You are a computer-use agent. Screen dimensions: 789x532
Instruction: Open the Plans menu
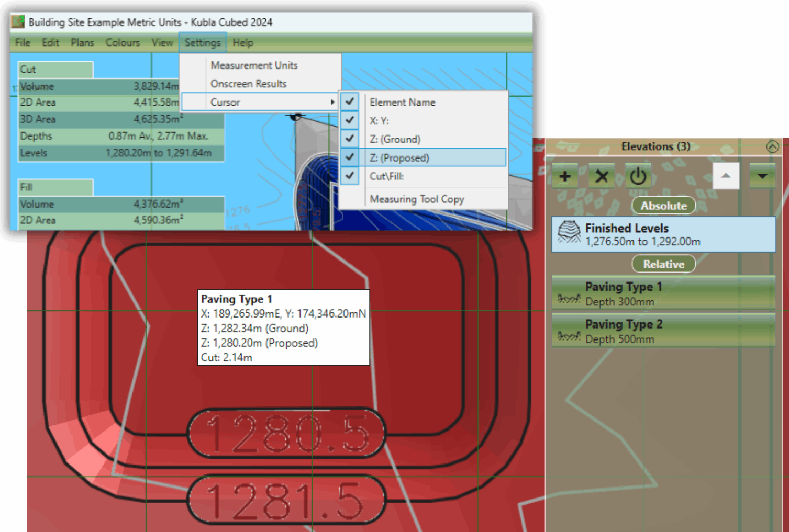point(82,43)
